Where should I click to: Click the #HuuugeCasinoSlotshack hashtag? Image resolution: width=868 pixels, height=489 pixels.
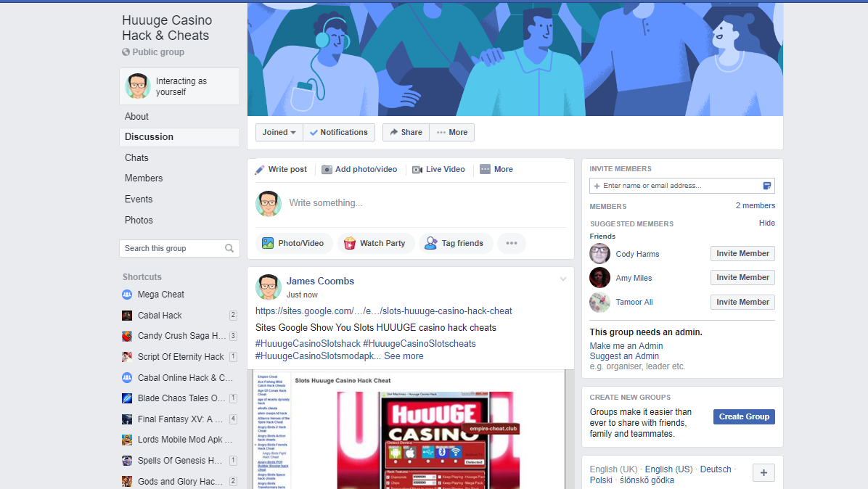pyautogui.click(x=308, y=343)
